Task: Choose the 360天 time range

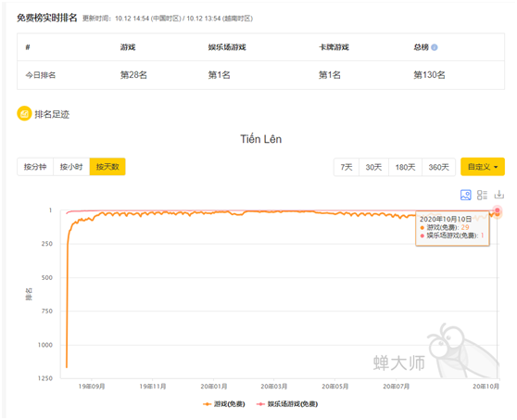Action: [439, 167]
